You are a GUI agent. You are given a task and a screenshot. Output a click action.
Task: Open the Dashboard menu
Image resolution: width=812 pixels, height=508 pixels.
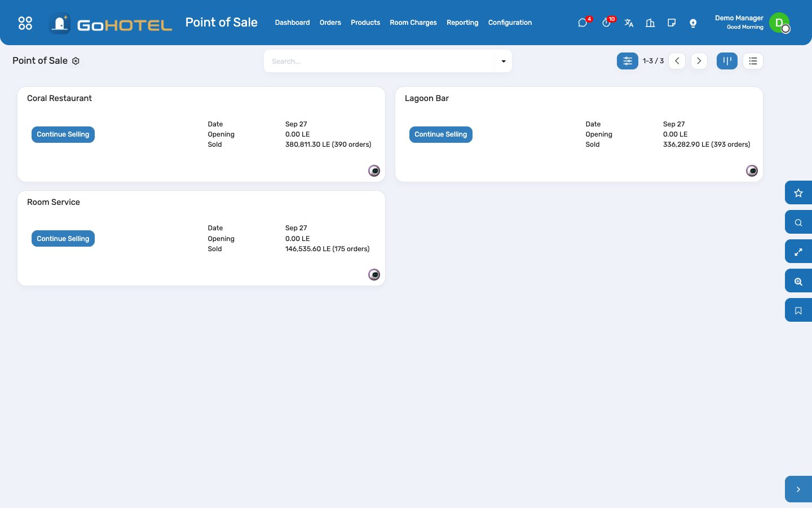coord(292,23)
